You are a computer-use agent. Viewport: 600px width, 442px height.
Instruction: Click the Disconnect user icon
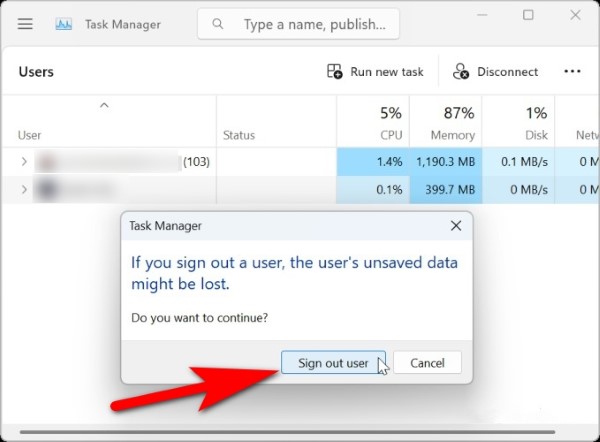(461, 72)
